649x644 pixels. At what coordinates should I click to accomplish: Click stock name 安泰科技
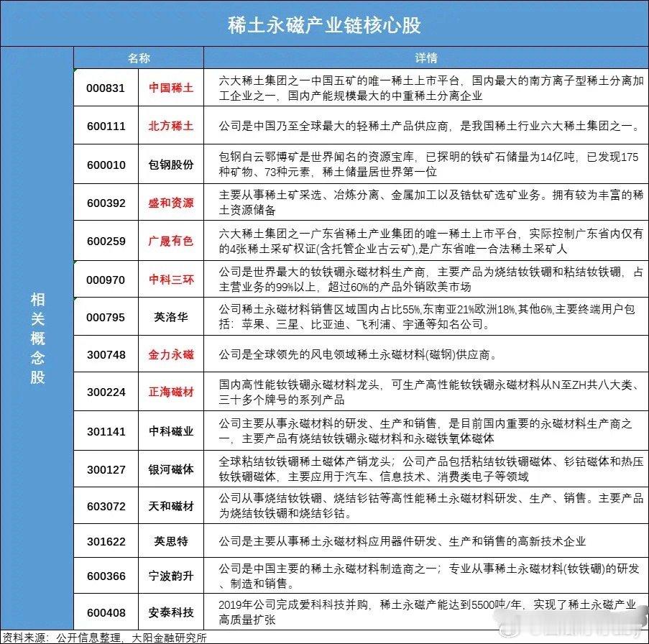click(171, 612)
